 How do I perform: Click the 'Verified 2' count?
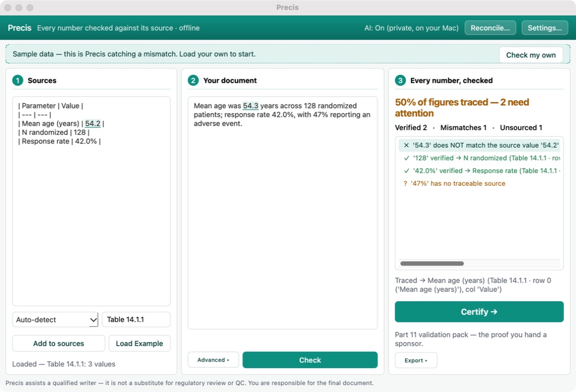coord(411,127)
